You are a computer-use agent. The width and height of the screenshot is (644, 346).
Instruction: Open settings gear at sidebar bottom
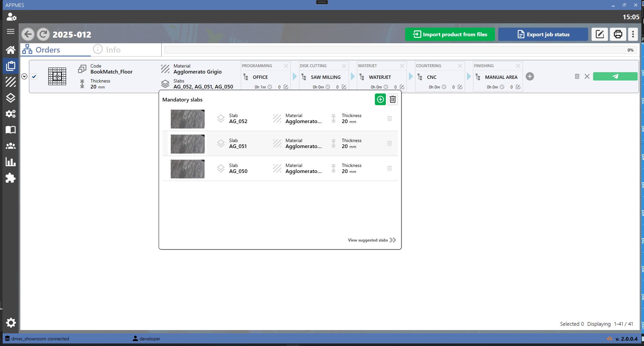[11, 323]
